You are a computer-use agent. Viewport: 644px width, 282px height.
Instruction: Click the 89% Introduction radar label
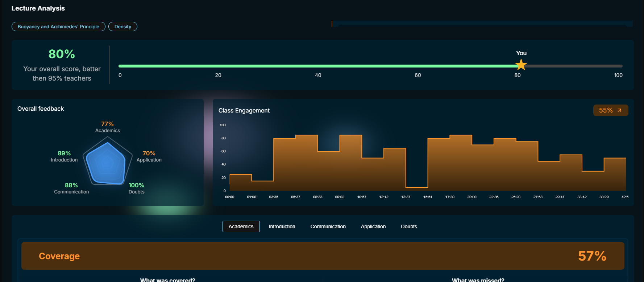tap(64, 156)
